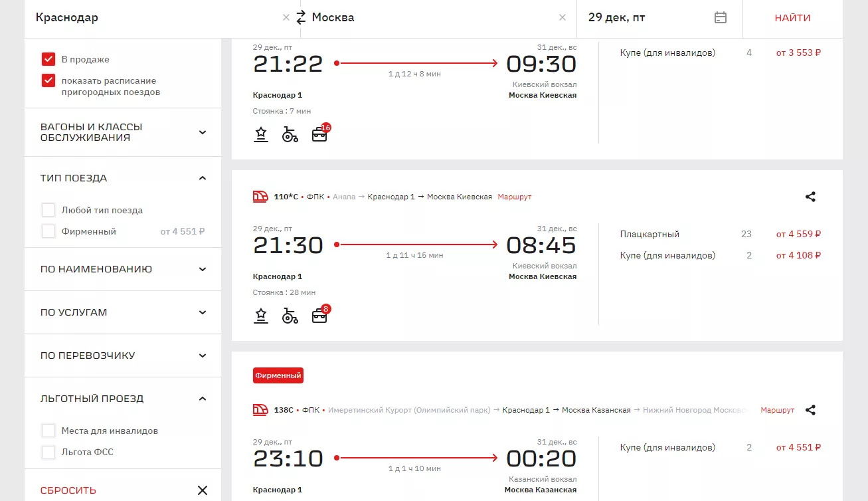Viewport: 868px width, 501px height.
Task: Share train 110*С via share icon
Action: (x=810, y=197)
